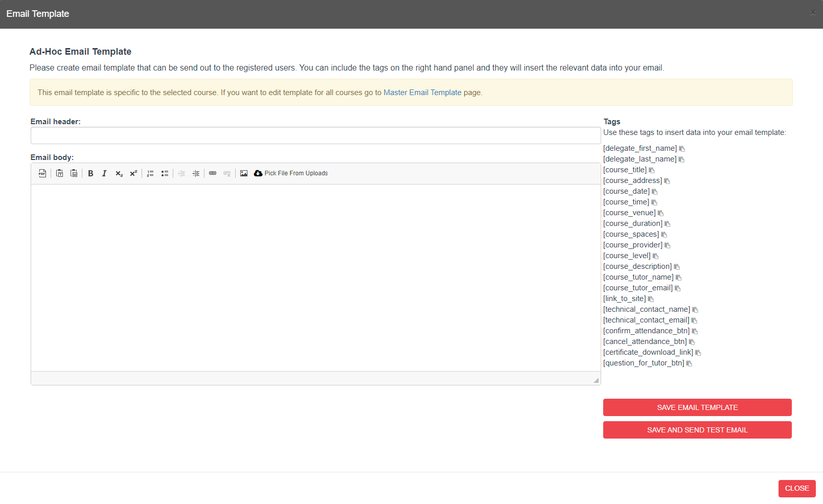Click the red Close button
823x504 pixels.
pos(797,489)
